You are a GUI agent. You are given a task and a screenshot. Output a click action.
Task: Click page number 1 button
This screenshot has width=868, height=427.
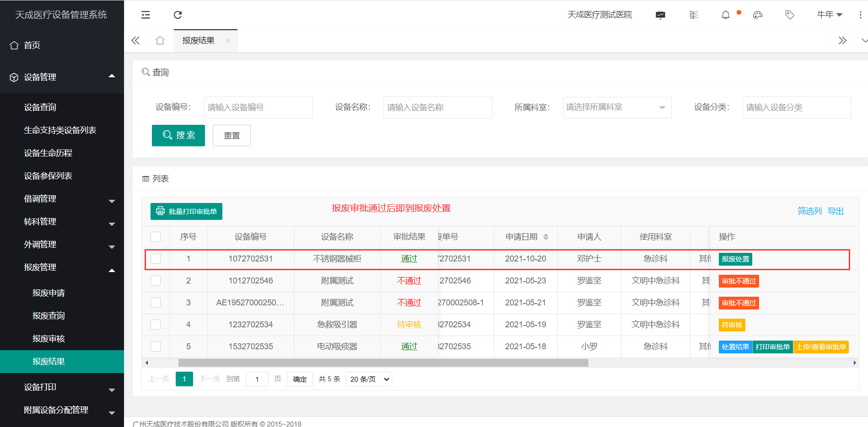(x=184, y=379)
